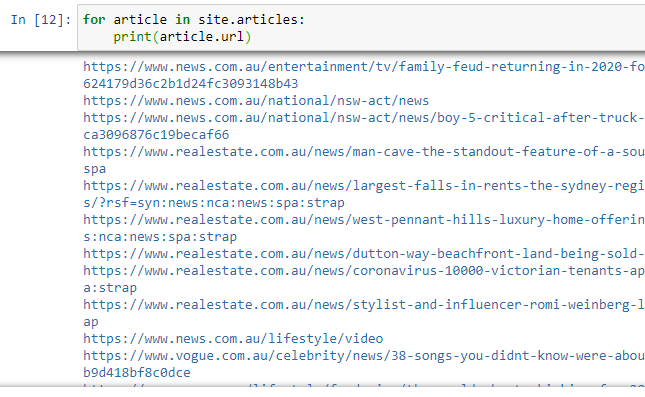
Task: Click the coronavirus-10000-victorian-tenants URL line
Action: click(x=364, y=271)
